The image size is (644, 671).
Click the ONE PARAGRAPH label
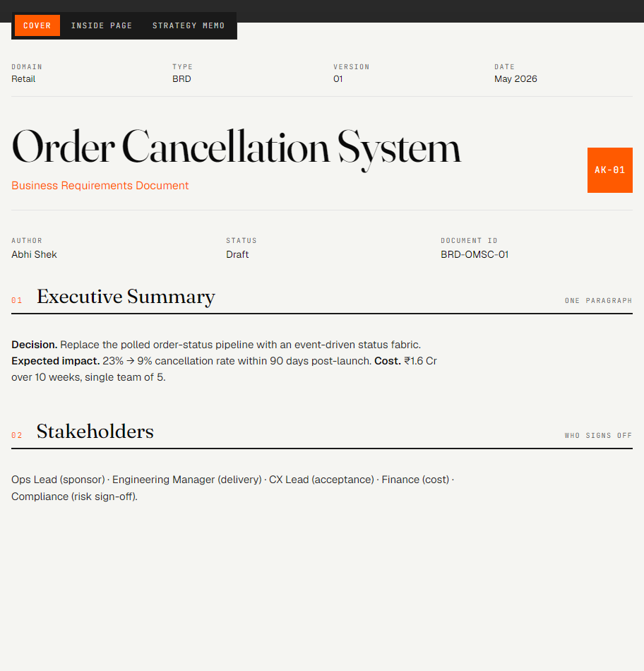[598, 300]
